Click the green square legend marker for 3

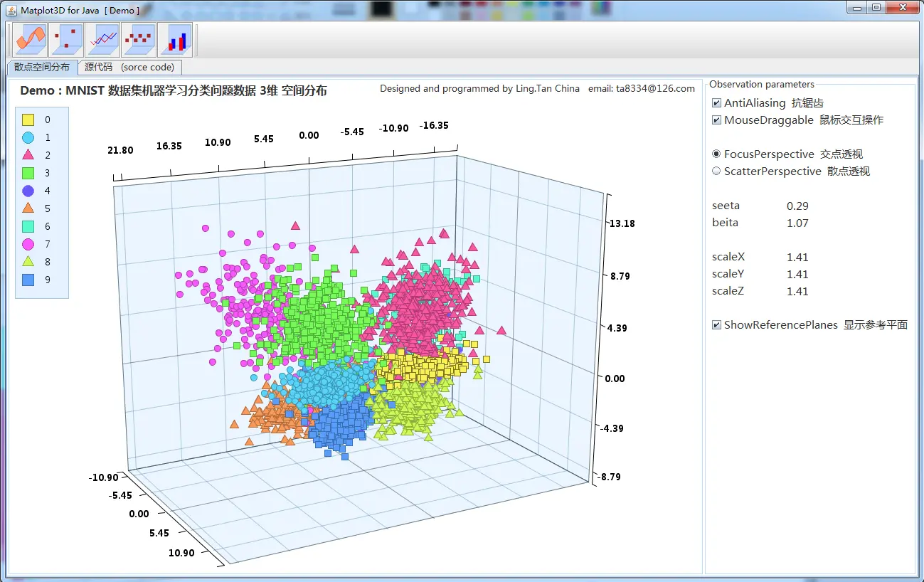pos(28,173)
